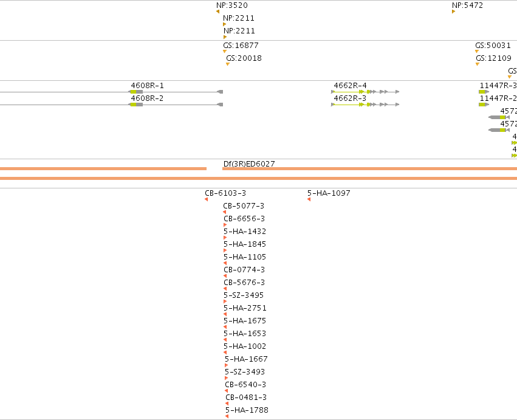This screenshot has width=517, height=420.
Task: Click the NP:5472 text label
Action: point(468,5)
